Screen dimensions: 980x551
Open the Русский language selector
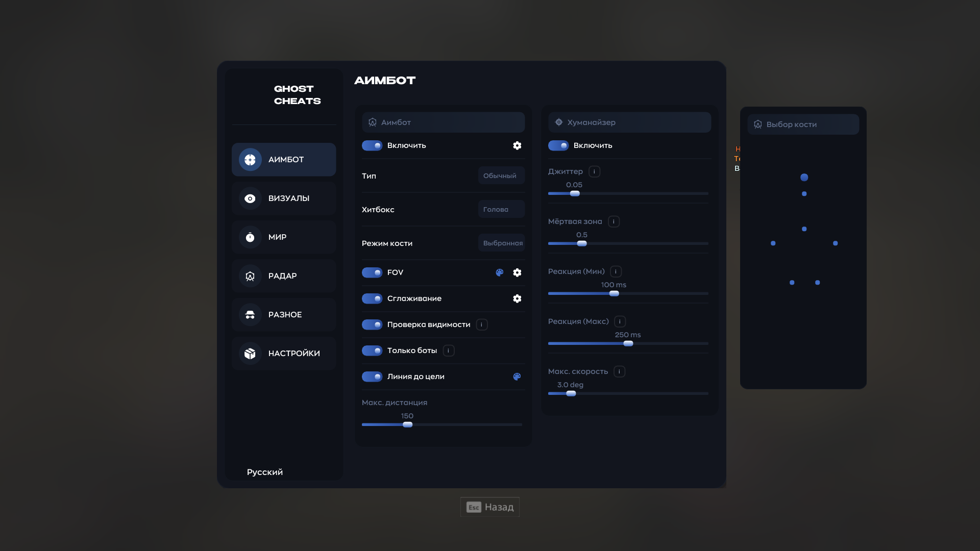(x=264, y=472)
